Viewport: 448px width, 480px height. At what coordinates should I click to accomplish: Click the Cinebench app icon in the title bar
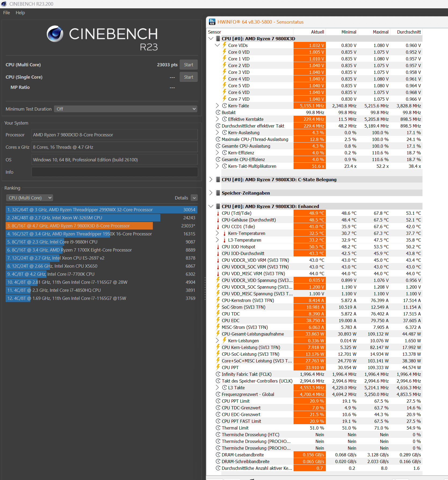coord(4,4)
